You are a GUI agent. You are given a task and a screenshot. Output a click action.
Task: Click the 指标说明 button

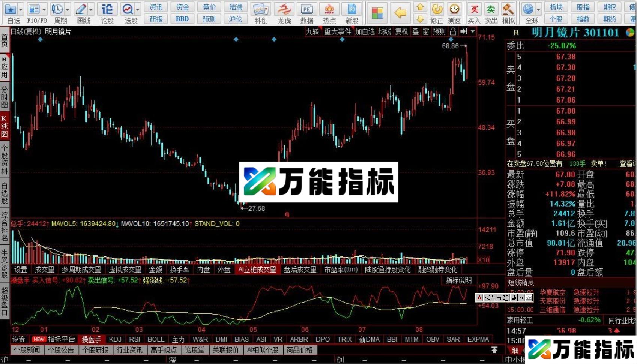pyautogui.click(x=458, y=280)
